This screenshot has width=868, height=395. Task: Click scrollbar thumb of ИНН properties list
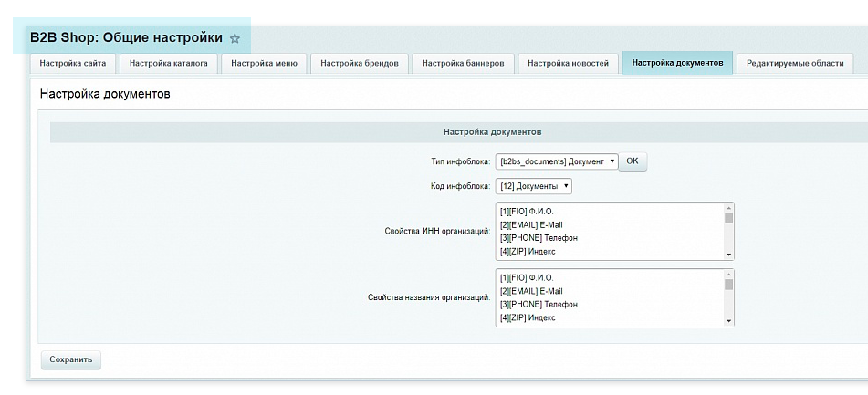coord(728,218)
